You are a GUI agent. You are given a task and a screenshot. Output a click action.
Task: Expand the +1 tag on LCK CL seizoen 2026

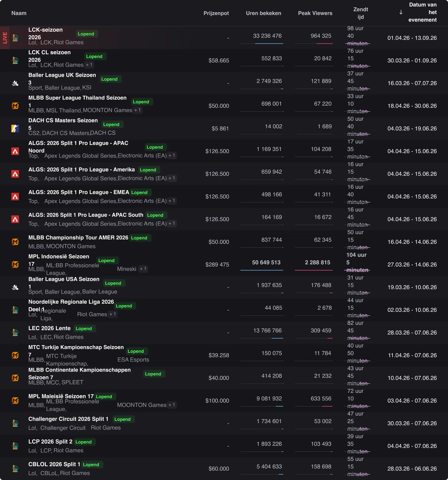click(x=89, y=65)
